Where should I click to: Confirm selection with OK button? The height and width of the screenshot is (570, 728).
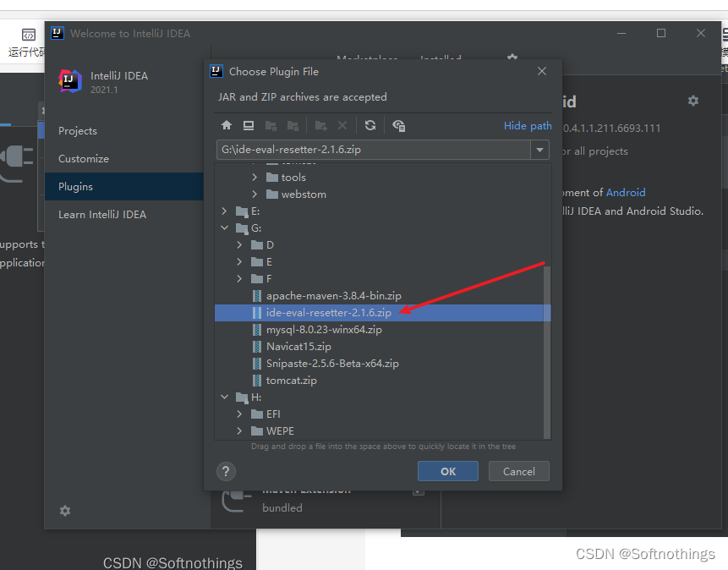coord(448,472)
